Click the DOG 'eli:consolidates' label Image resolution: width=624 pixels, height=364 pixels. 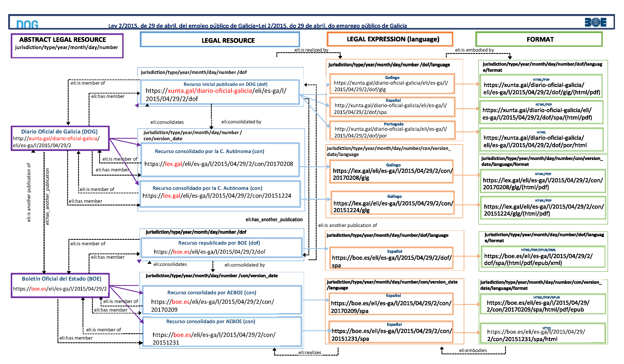click(x=167, y=122)
